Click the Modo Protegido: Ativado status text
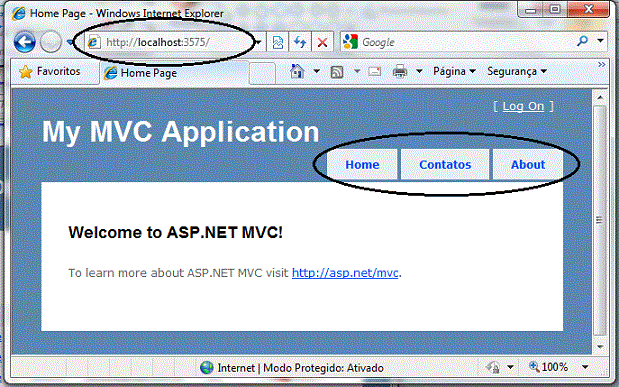This screenshot has width=619, height=387. pos(323,368)
